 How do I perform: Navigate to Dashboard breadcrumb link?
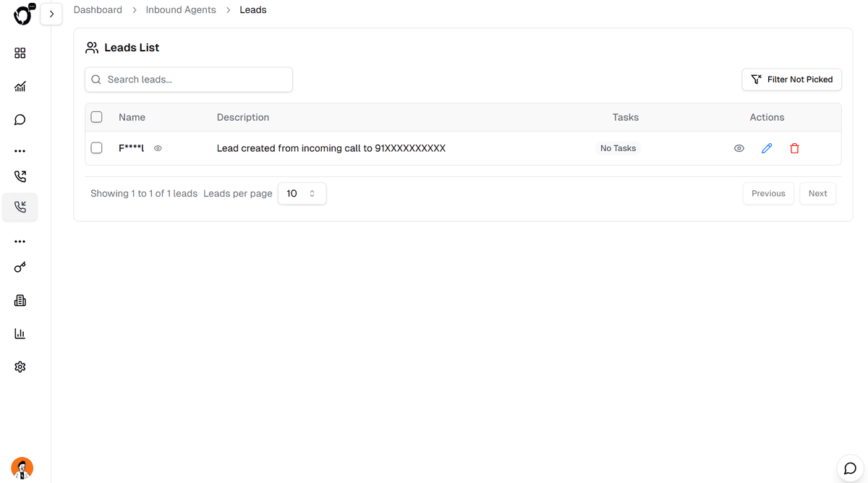click(98, 10)
